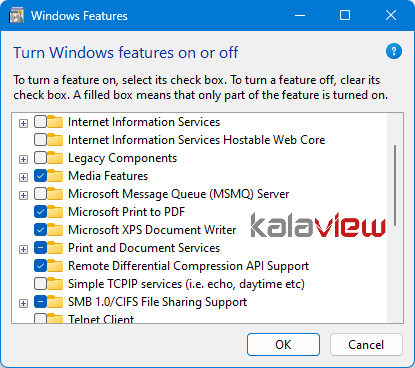
Task: Confirm changes with the OK button
Action: [283, 344]
